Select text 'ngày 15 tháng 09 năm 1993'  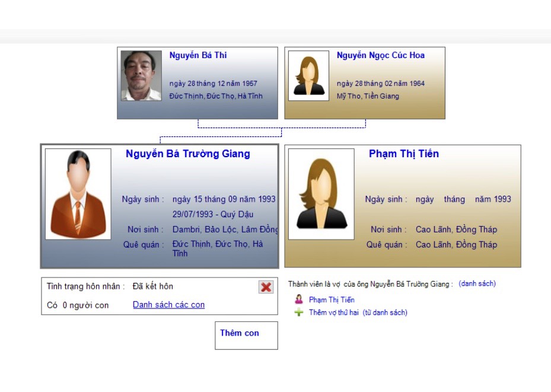(224, 199)
